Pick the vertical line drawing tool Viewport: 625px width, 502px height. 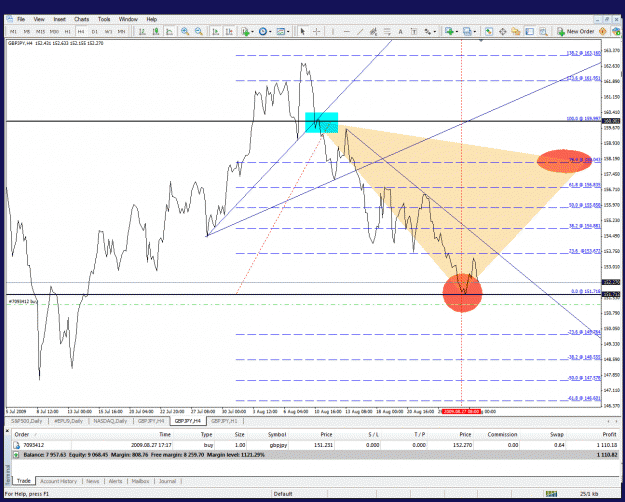point(333,31)
